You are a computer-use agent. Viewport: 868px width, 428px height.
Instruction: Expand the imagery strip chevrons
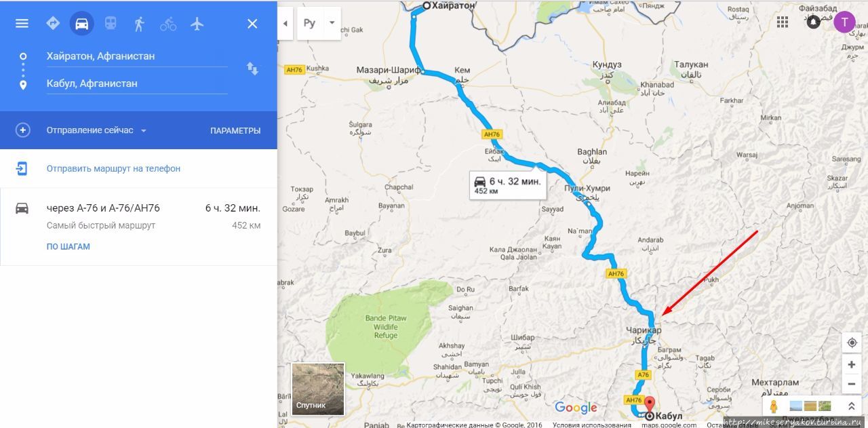coord(851,406)
